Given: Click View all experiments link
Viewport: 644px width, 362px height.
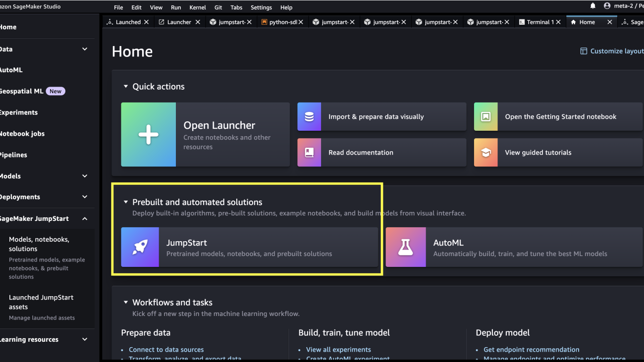Looking at the screenshot, I should pyautogui.click(x=338, y=350).
